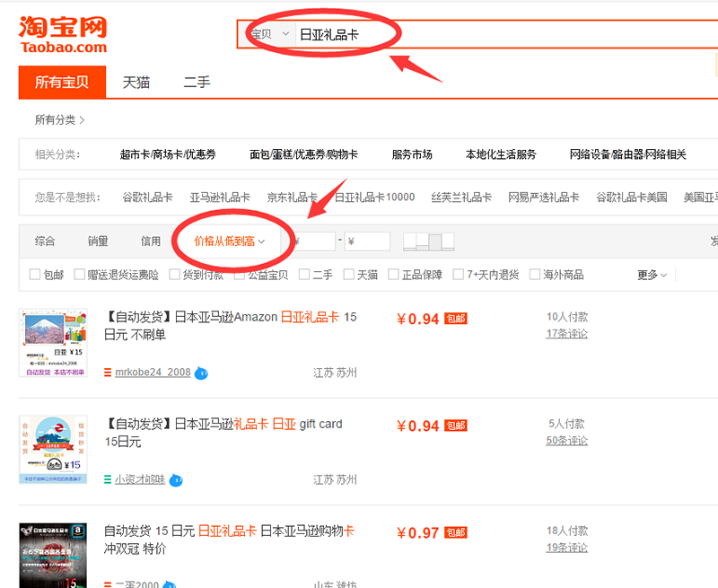Click the 包邮 badge beside the ¥0.97 price
The width and height of the screenshot is (718, 588).
coord(456,532)
